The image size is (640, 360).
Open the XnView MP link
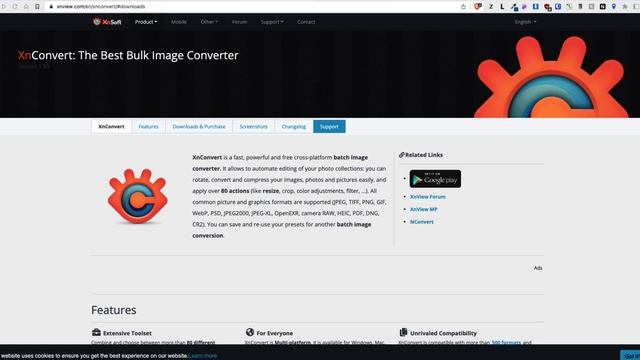point(423,209)
